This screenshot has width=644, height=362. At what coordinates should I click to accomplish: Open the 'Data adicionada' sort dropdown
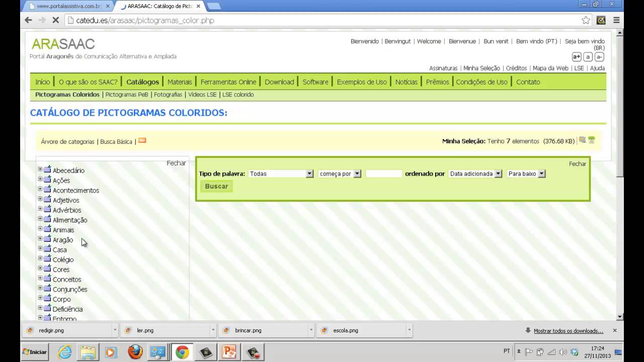coord(475,173)
